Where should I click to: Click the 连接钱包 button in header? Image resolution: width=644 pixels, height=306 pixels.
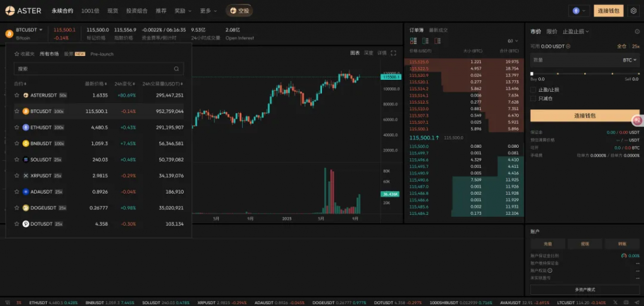609,11
